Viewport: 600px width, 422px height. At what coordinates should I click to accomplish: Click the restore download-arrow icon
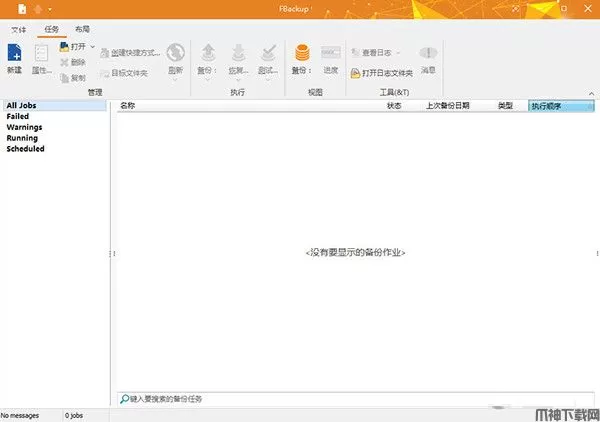[238, 53]
